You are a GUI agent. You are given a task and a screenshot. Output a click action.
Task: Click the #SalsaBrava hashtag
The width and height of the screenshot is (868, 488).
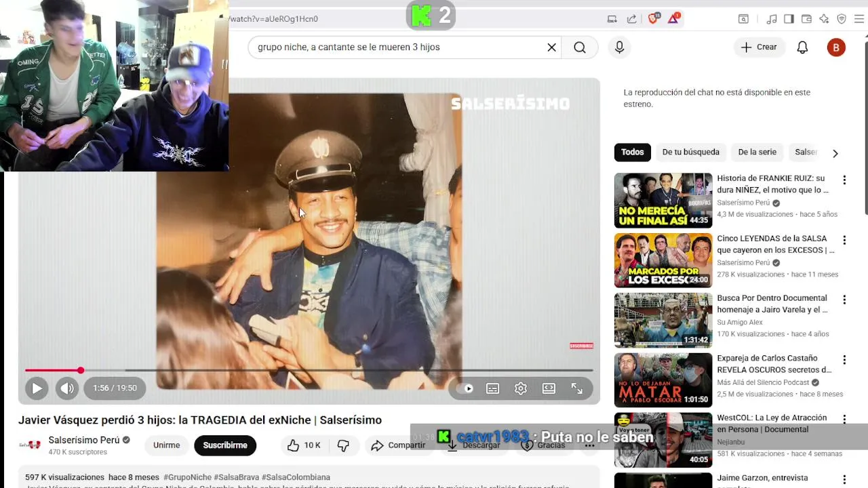point(237,477)
